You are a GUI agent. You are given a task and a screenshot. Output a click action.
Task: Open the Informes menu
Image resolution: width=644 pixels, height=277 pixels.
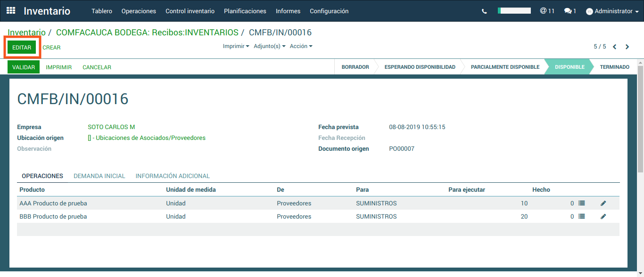point(288,11)
